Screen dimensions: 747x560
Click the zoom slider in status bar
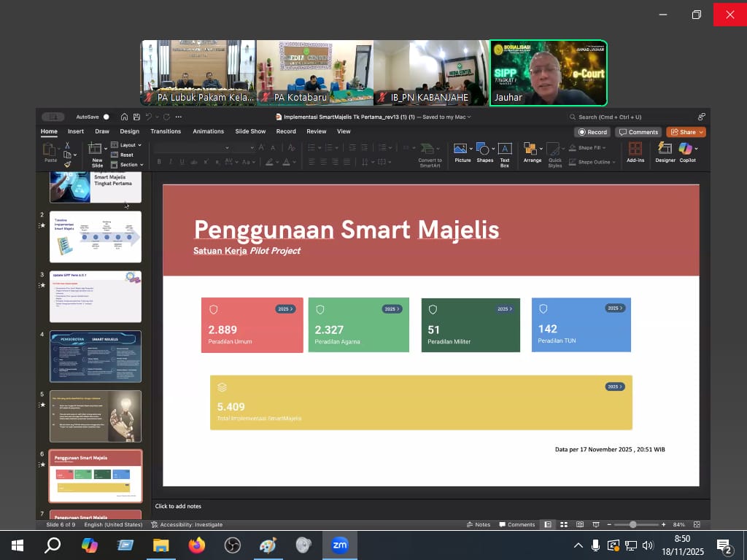pyautogui.click(x=632, y=524)
